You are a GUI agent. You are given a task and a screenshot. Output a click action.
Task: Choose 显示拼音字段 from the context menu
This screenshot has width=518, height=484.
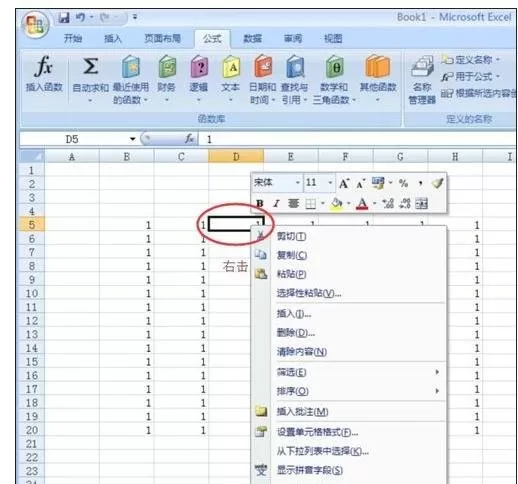pos(310,470)
